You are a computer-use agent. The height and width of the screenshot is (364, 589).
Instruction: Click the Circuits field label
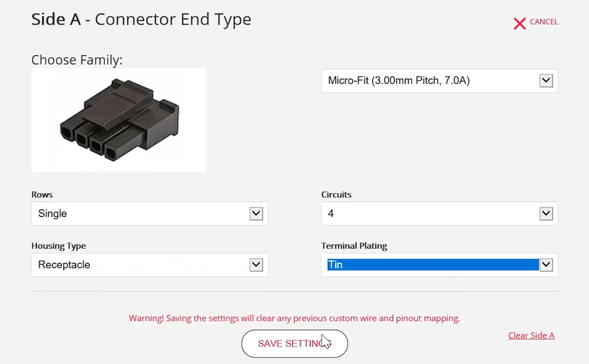[336, 195]
